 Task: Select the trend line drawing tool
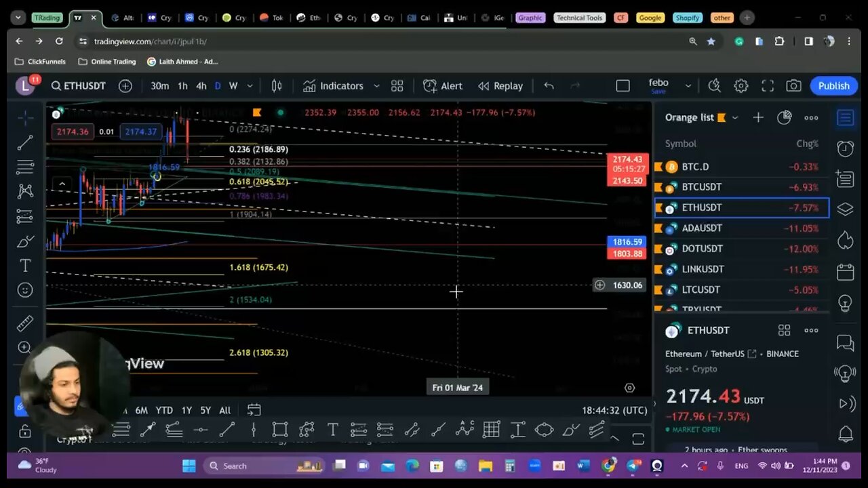(x=25, y=142)
